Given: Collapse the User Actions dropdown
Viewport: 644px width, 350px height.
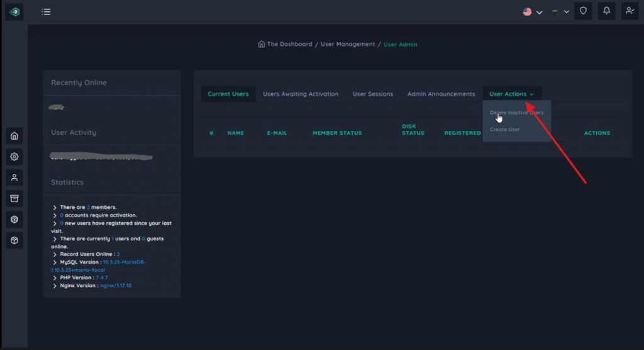Looking at the screenshot, I should (x=511, y=94).
